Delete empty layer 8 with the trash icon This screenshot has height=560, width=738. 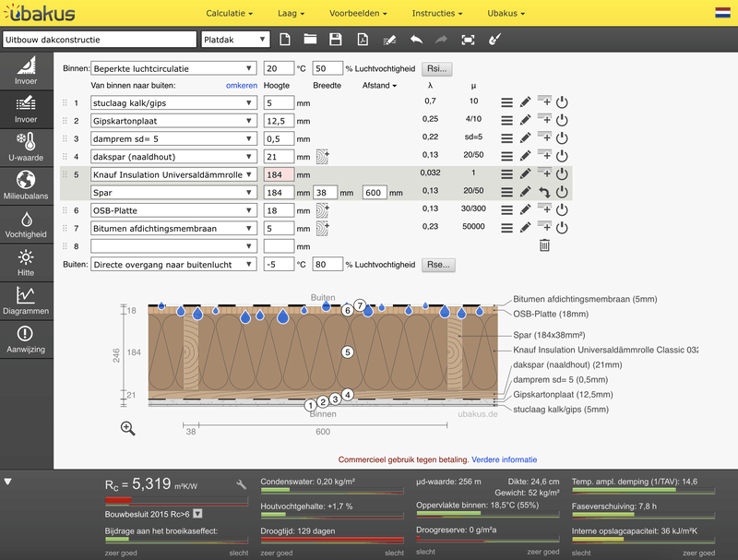(x=544, y=245)
